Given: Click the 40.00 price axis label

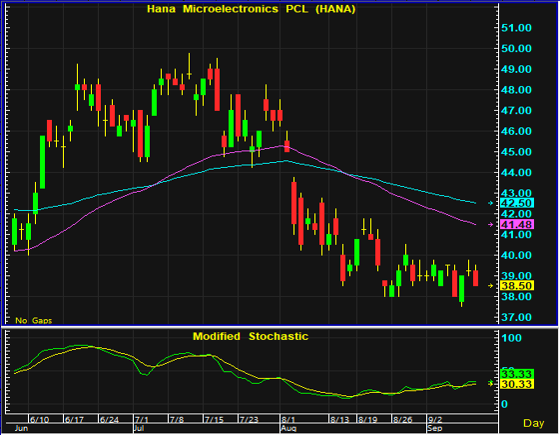Looking at the screenshot, I should tap(516, 255).
